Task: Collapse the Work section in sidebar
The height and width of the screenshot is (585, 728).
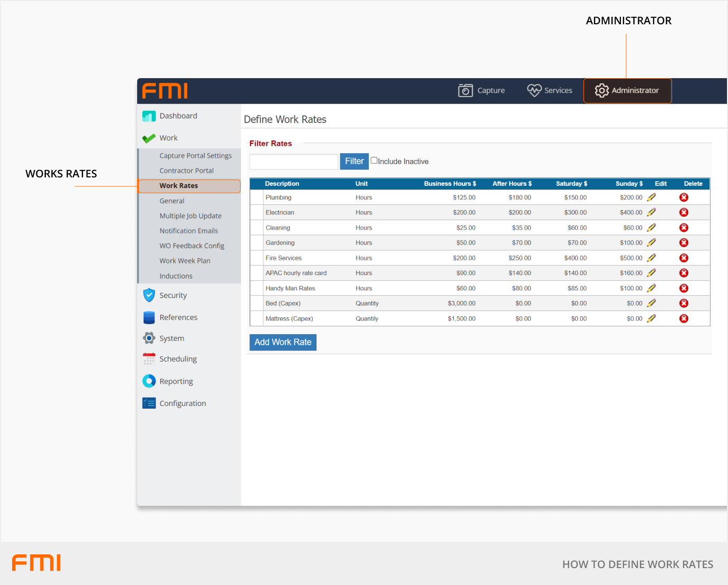Action: click(168, 138)
